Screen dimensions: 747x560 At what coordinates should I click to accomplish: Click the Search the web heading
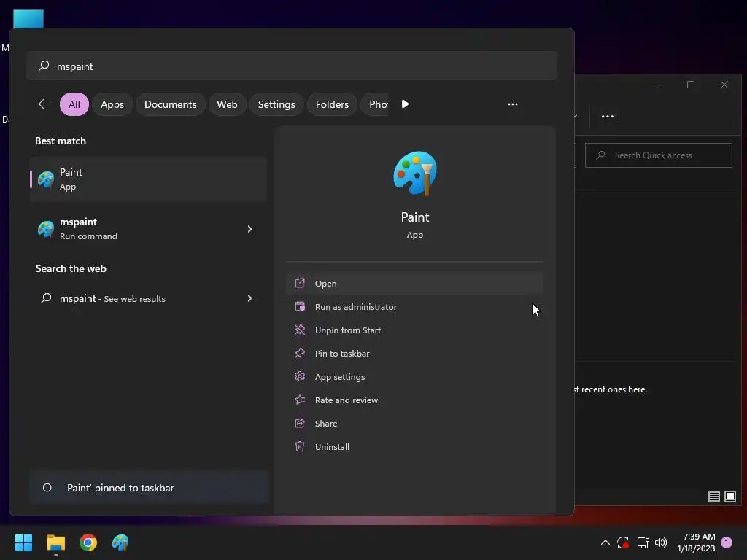click(x=71, y=268)
